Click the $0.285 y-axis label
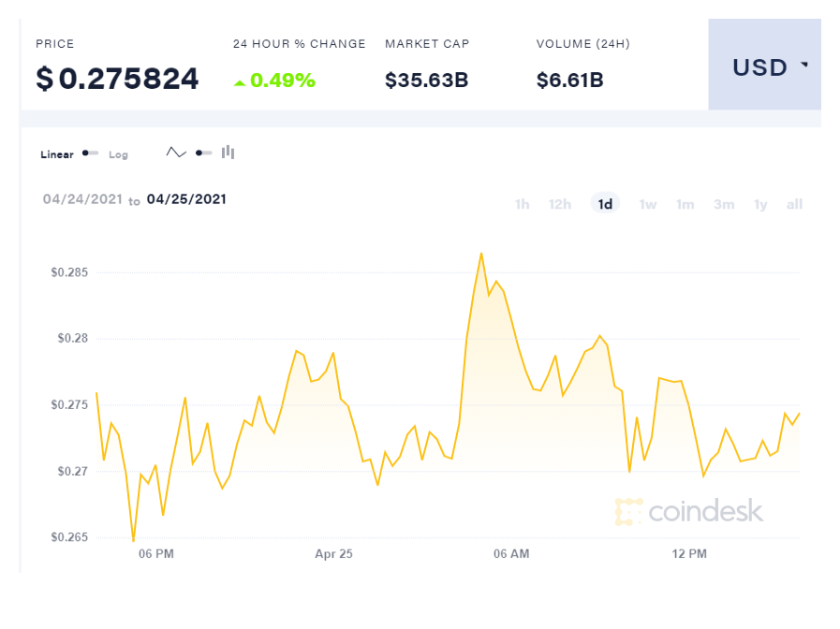 pos(69,272)
